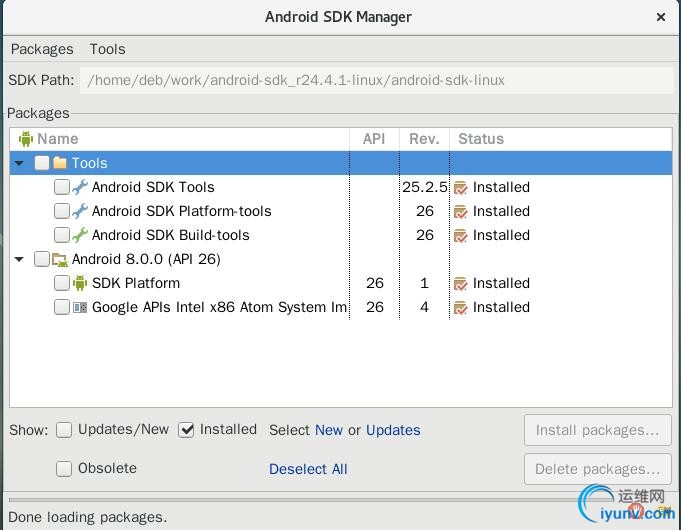Image resolution: width=681 pixels, height=530 pixels.
Task: Click the Install packages... button
Action: click(598, 430)
